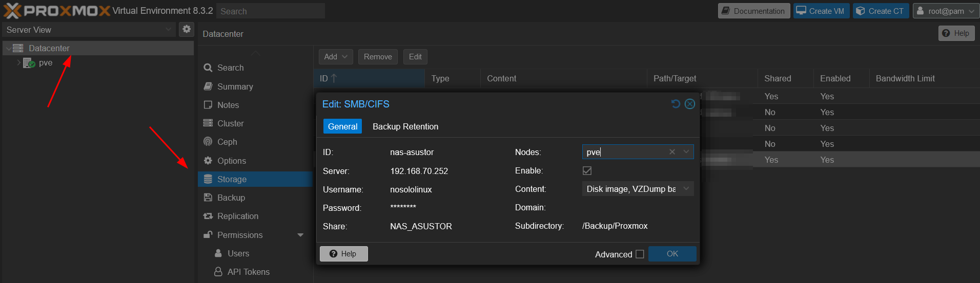The height and width of the screenshot is (283, 980).
Task: Open API Tokens in the sidebar
Action: pyautogui.click(x=248, y=272)
